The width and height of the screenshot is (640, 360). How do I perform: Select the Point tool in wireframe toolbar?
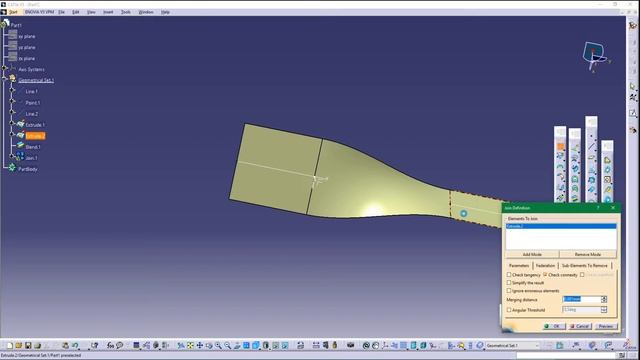pyautogui.click(x=591, y=135)
